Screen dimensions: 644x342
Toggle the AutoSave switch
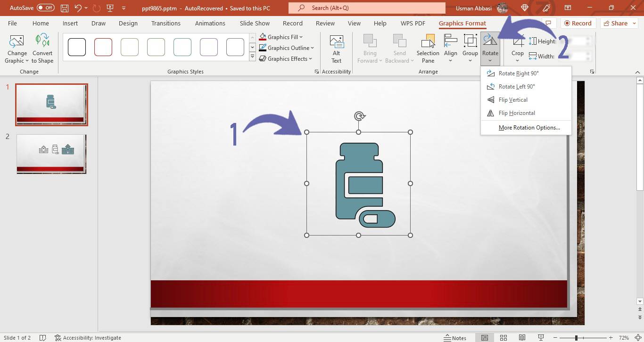tap(46, 8)
